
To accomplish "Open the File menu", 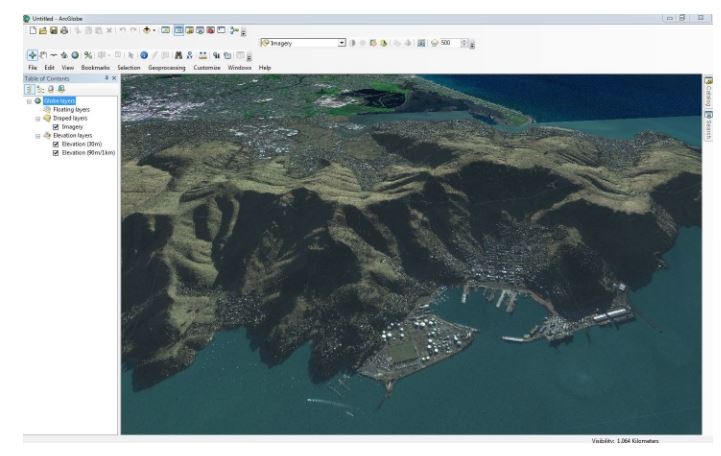I will coord(33,68).
